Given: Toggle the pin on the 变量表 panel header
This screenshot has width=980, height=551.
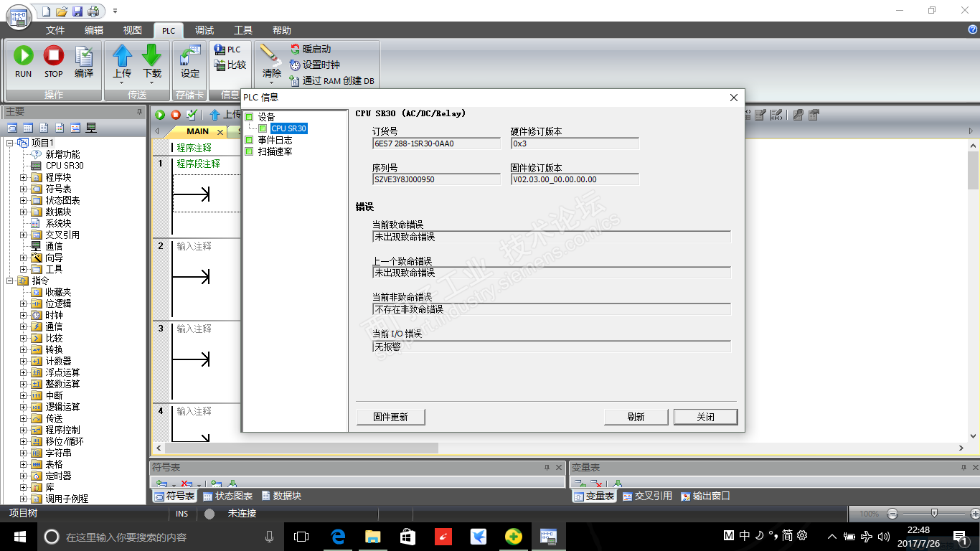Looking at the screenshot, I should point(963,467).
